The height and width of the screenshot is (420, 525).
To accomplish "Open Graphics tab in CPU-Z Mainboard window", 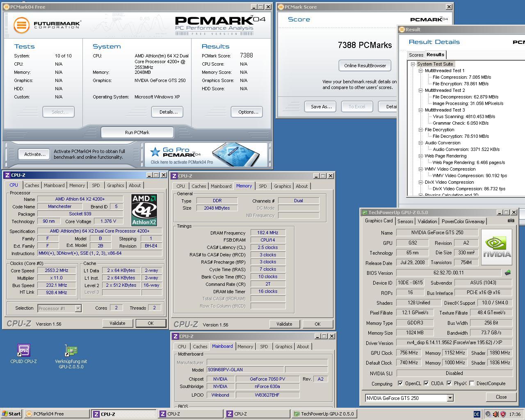I will pyautogui.click(x=284, y=347).
